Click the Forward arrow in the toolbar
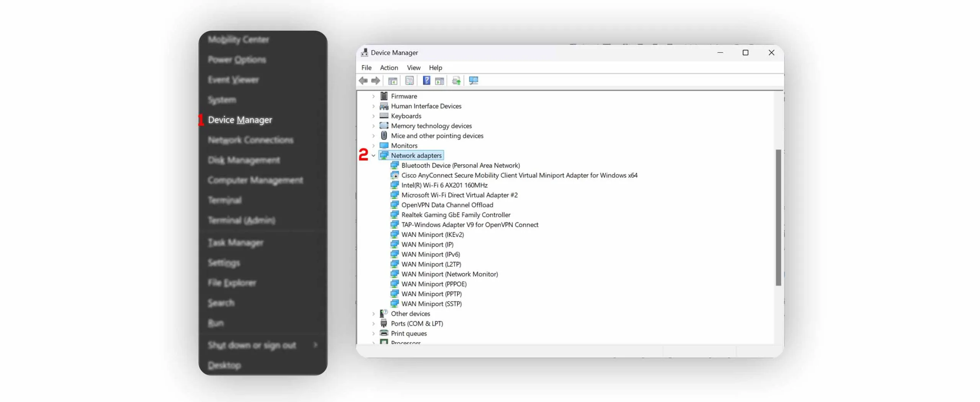 click(x=376, y=81)
